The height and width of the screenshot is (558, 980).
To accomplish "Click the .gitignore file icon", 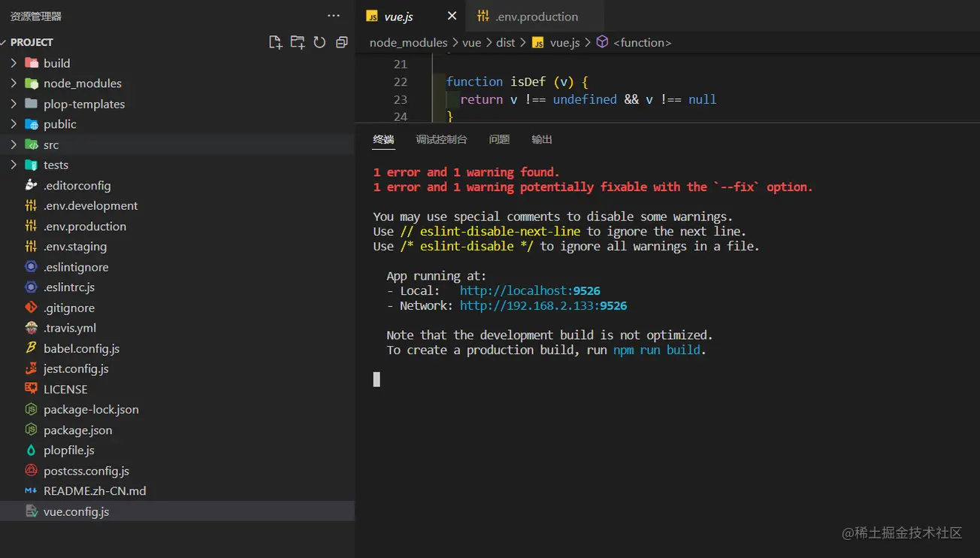I will (x=31, y=308).
